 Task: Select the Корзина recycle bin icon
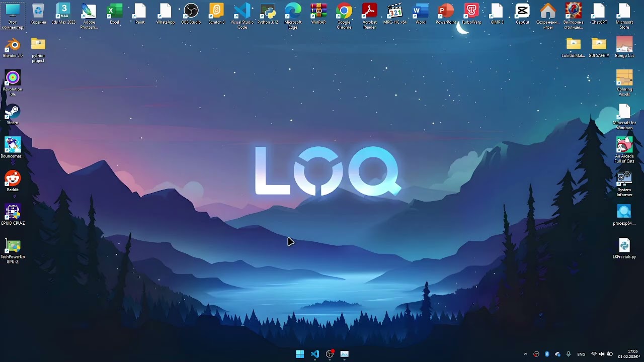[x=38, y=14]
